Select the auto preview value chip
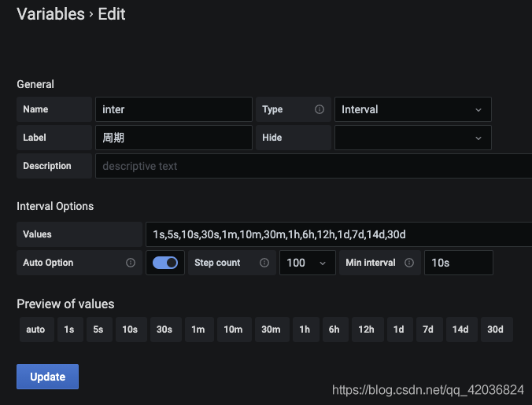 tap(37, 330)
